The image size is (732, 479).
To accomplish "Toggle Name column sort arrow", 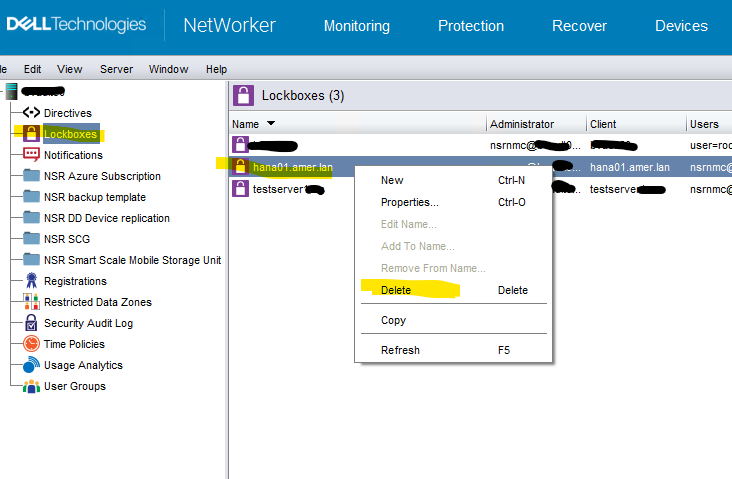I will coord(271,123).
